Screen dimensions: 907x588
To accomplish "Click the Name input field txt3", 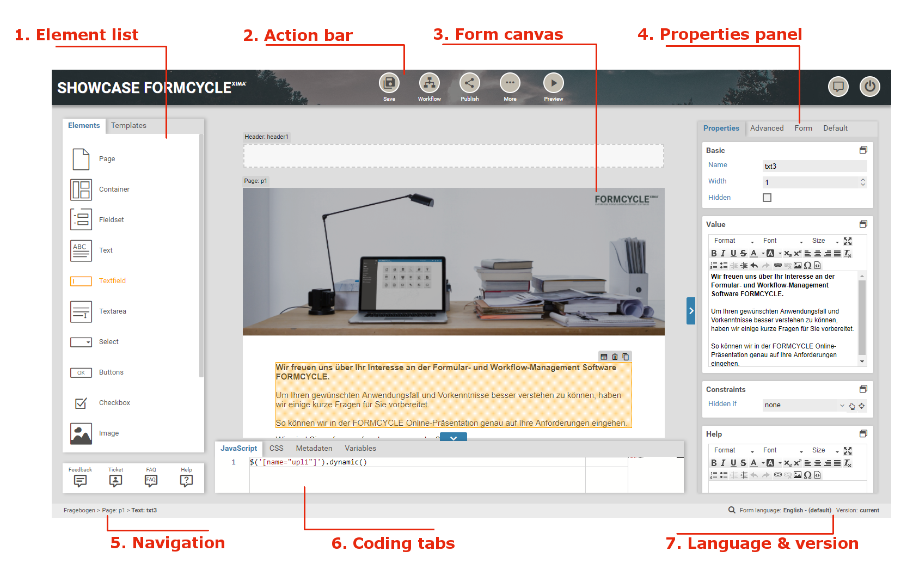I will (x=814, y=166).
